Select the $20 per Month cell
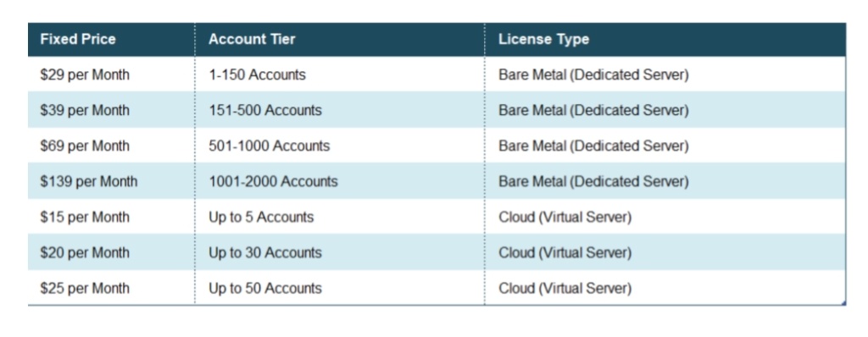Viewport: 868px width, 337px height. 111,252
